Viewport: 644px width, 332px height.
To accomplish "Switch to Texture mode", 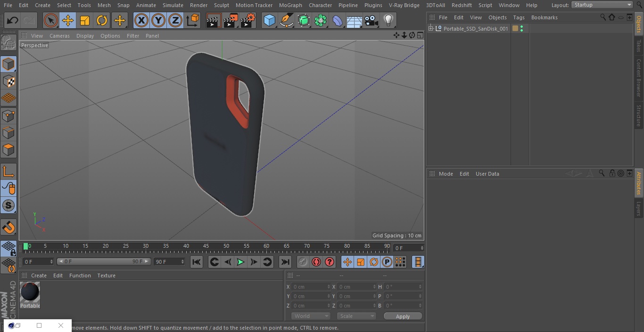I will tap(8, 81).
